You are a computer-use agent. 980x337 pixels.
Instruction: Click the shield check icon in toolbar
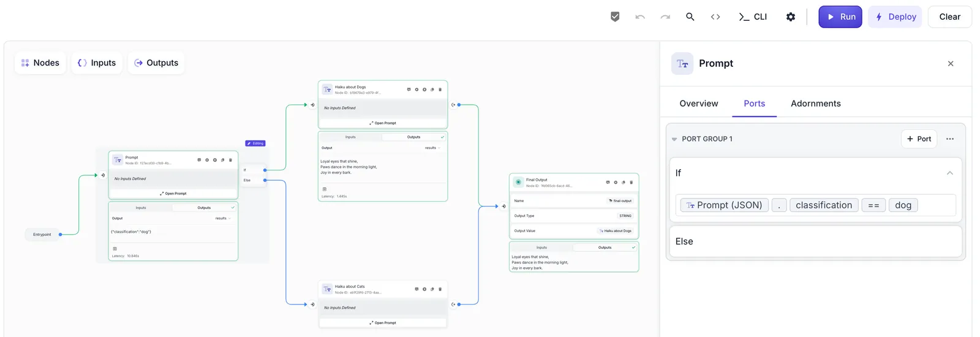pyautogui.click(x=615, y=17)
